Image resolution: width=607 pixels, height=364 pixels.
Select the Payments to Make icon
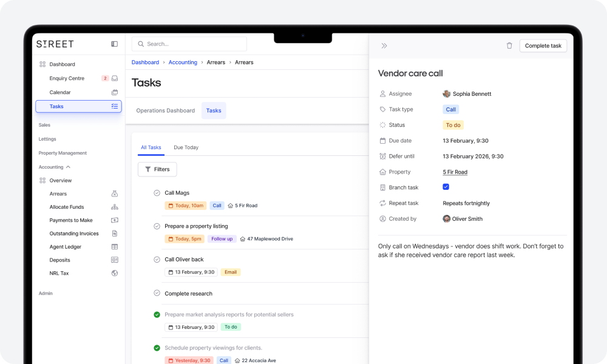coord(114,220)
